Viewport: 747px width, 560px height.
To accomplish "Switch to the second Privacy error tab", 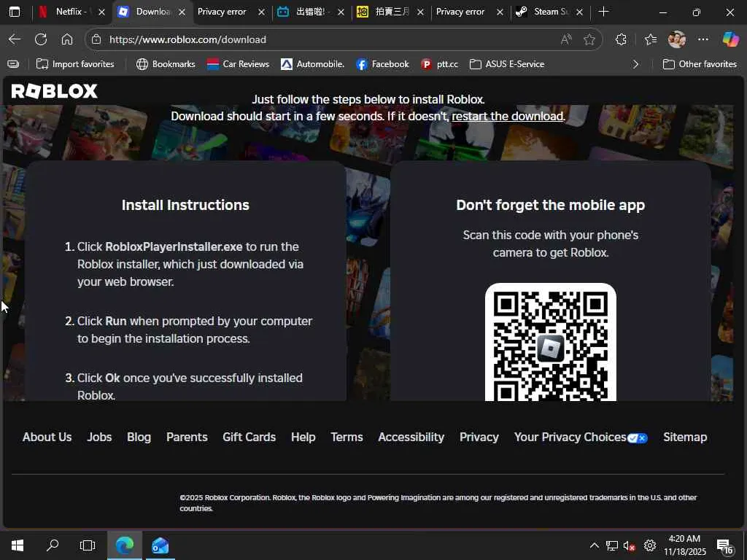I will (x=460, y=12).
